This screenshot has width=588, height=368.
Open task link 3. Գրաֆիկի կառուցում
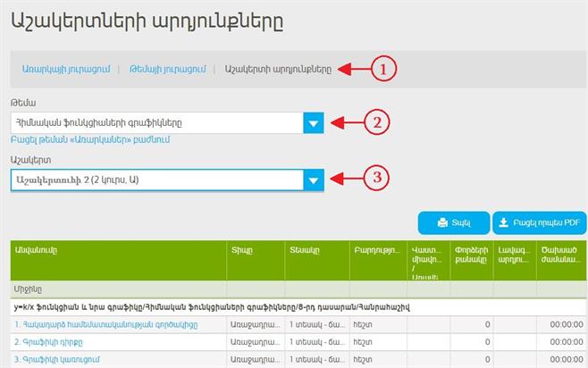(x=56, y=359)
